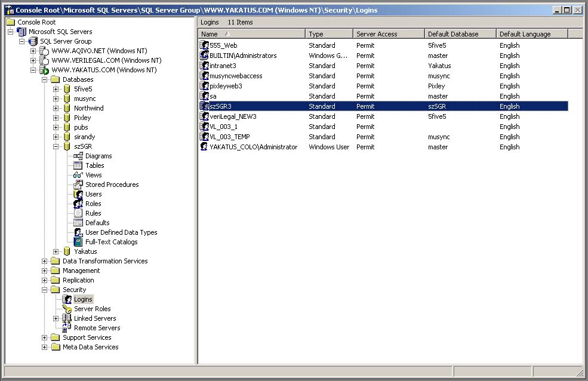588x381 pixels.
Task: Select the VL_003_1 login row
Action: pos(384,127)
